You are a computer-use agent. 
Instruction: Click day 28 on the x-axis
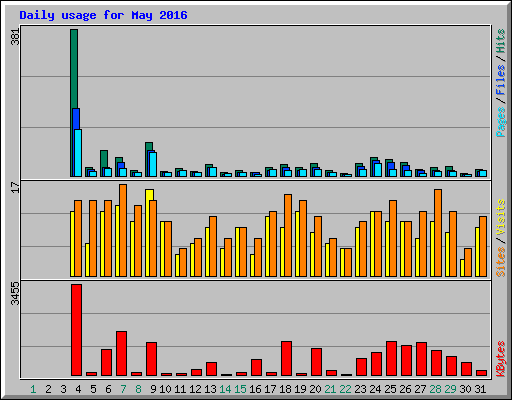pyautogui.click(x=435, y=389)
